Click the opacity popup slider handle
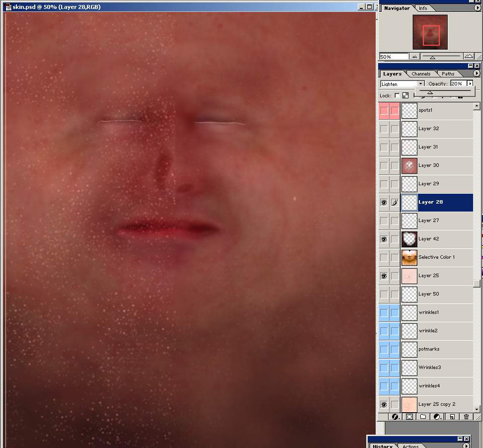Viewport: 483px width, 448px height. pos(430,92)
